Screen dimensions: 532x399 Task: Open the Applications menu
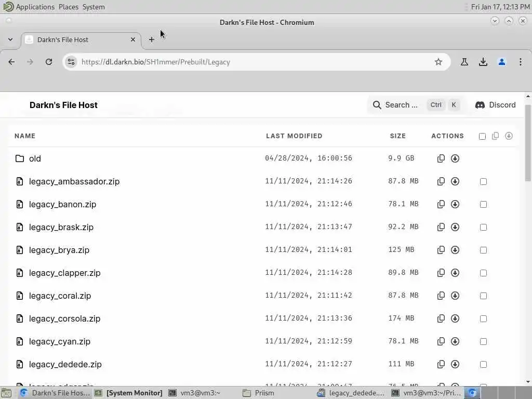click(35, 7)
